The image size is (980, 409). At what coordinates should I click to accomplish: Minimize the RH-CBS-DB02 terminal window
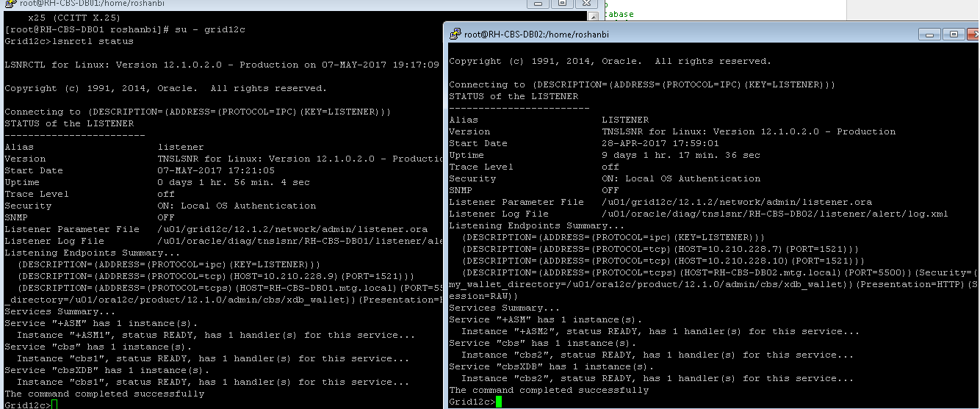[930, 34]
